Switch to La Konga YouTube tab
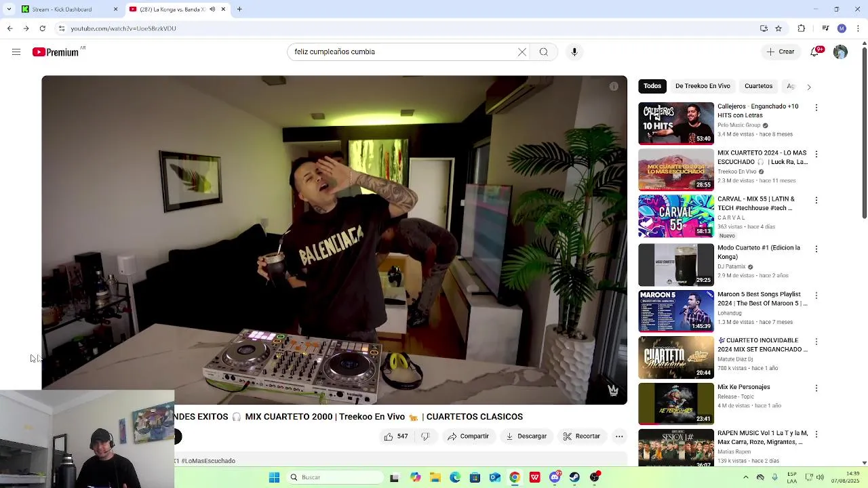The width and height of the screenshot is (868, 488). [178, 9]
